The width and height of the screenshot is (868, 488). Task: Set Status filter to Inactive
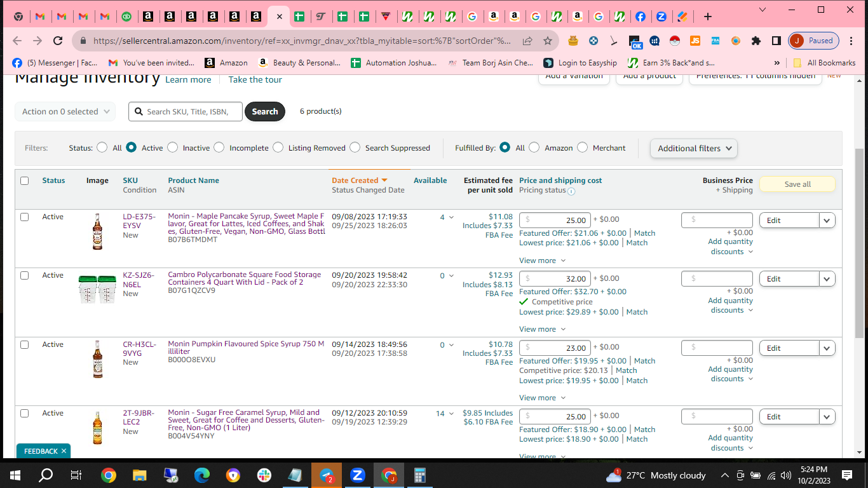(172, 147)
